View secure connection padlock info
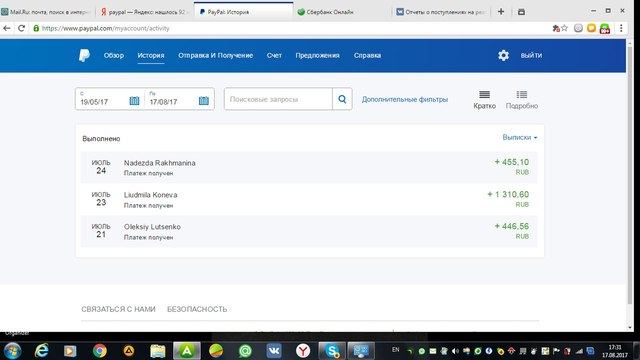Image resolution: width=640 pixels, height=360 pixels. 36,28
